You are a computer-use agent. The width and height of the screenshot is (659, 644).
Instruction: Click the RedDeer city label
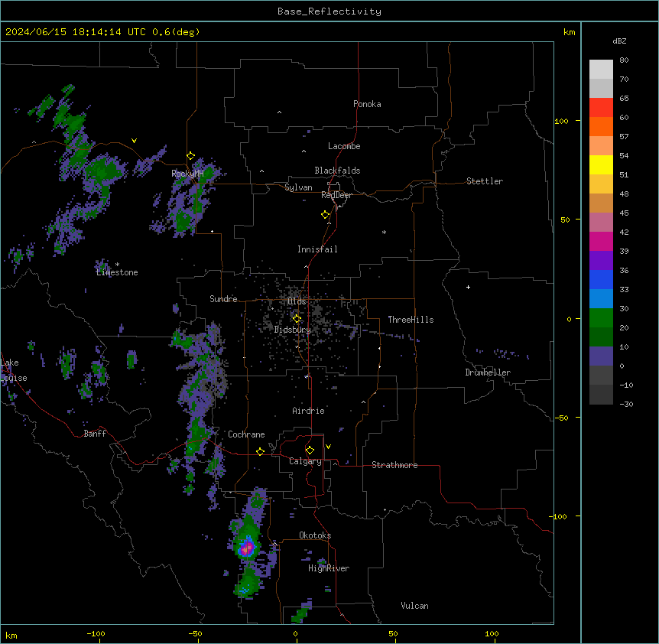point(336,195)
